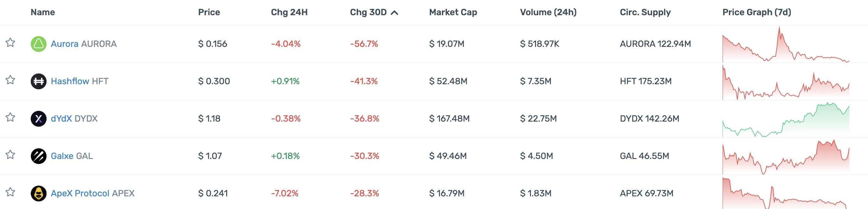Image resolution: width=868 pixels, height=209 pixels.
Task: Click the Aurora green triangle logo
Action: point(38,44)
